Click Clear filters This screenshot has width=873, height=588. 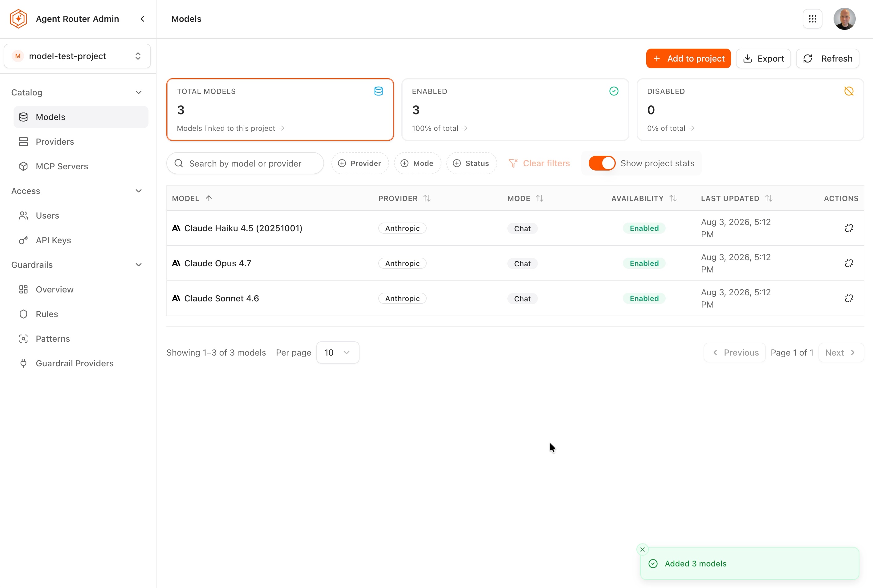539,163
